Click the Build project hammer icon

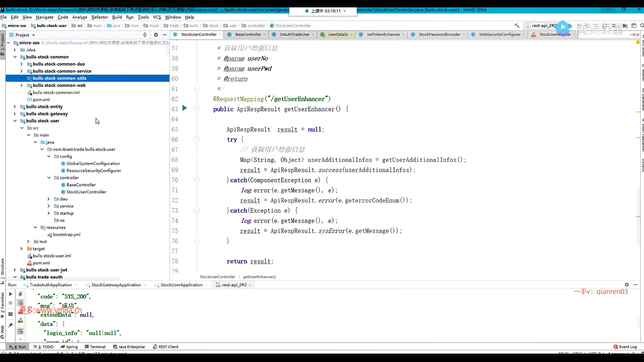click(x=517, y=25)
